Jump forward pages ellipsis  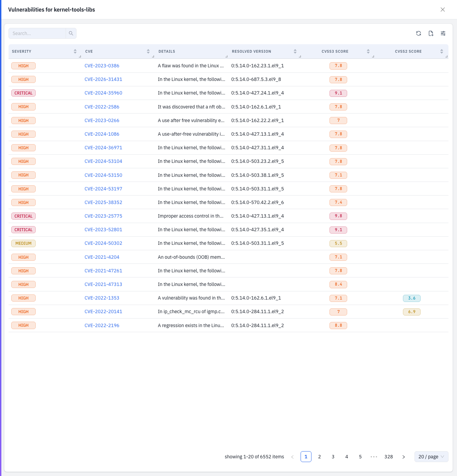click(374, 457)
